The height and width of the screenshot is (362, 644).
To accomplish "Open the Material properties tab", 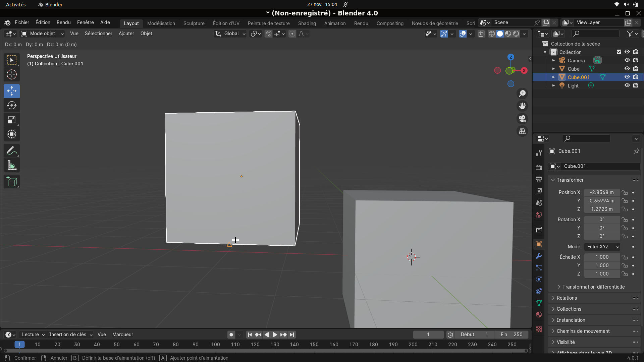I will coord(539,315).
